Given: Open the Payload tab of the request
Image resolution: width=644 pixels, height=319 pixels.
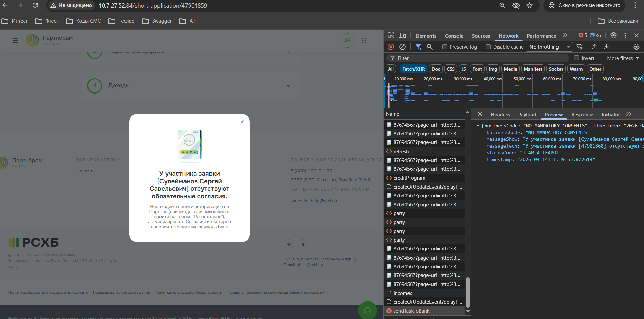Looking at the screenshot, I should coord(527,115).
